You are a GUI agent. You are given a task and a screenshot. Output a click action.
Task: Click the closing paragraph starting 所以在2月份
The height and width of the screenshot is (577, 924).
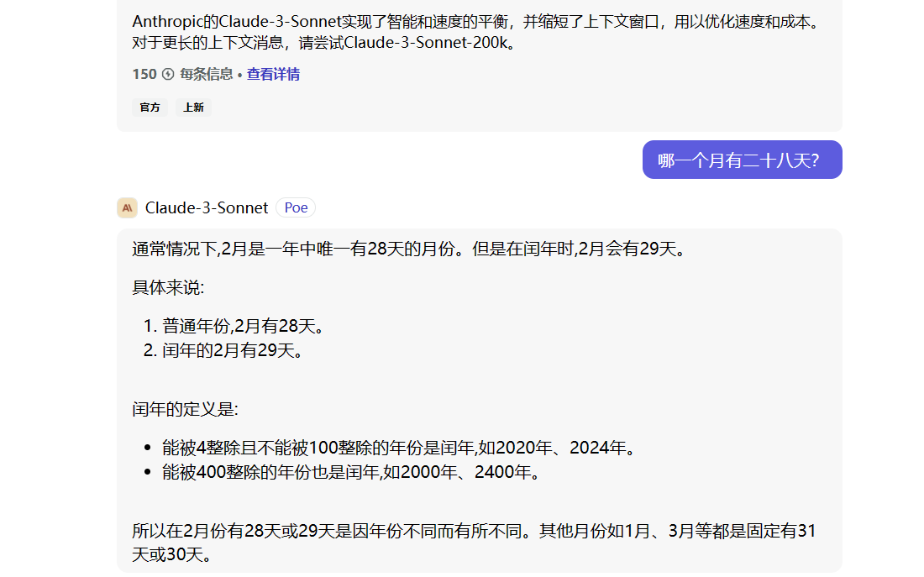(474, 543)
